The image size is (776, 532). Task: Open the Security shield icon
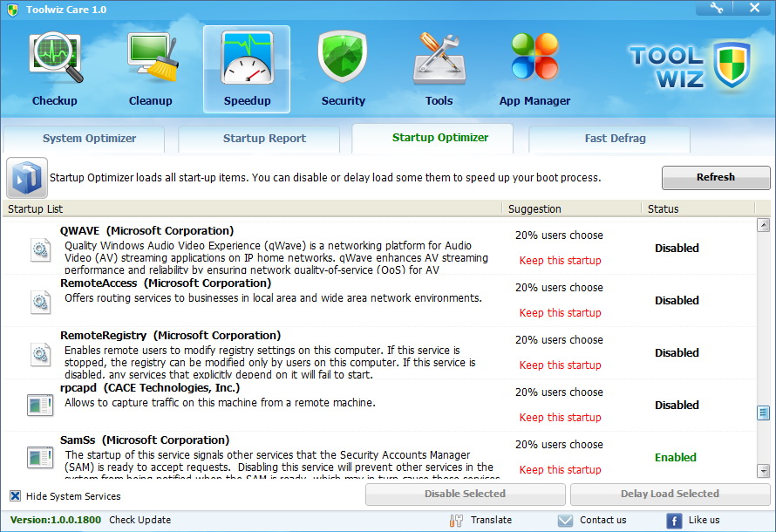click(343, 57)
